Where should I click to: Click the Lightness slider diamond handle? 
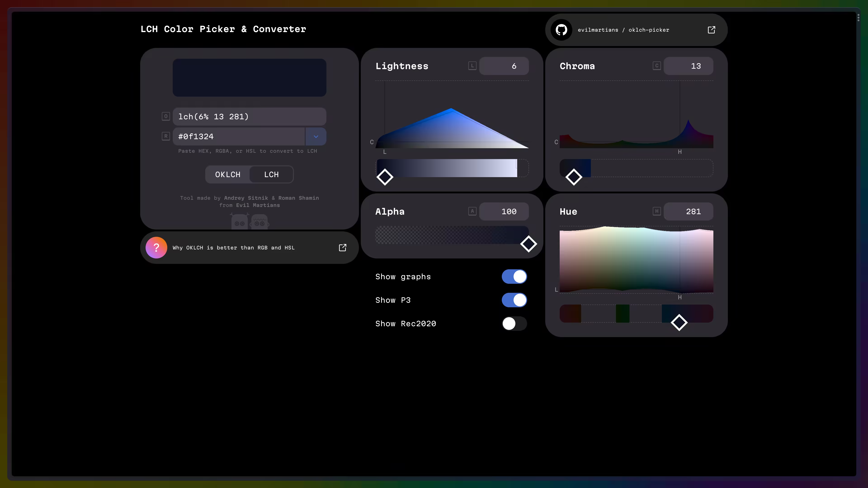[x=384, y=177]
